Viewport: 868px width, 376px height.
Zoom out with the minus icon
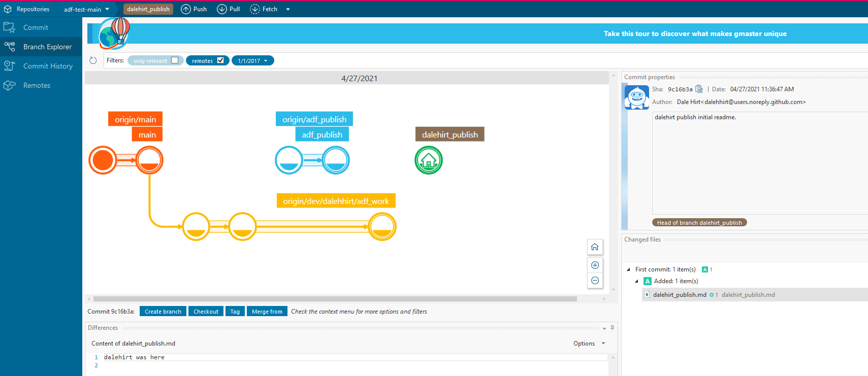(x=595, y=281)
